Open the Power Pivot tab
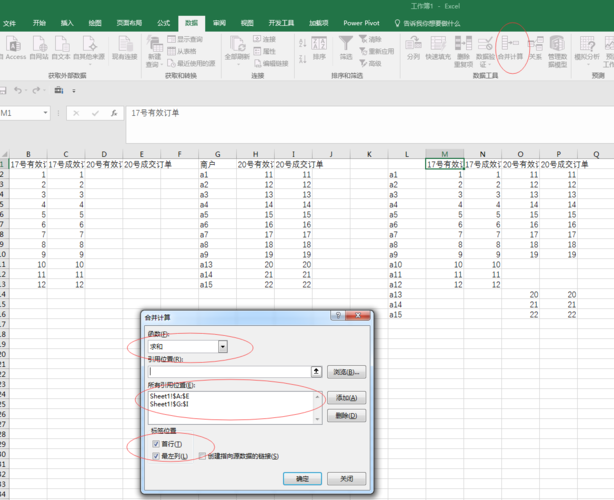Viewport: 614px width, 500px height. pyautogui.click(x=361, y=23)
